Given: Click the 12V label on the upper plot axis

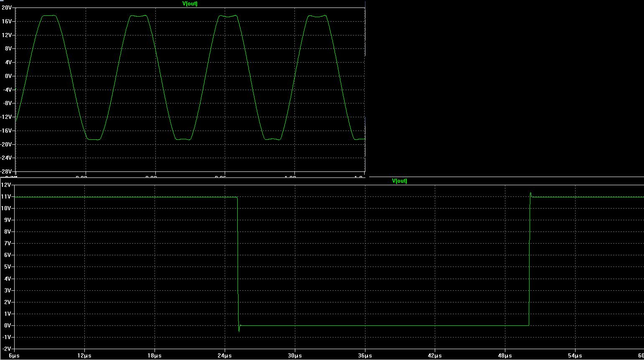Looking at the screenshot, I should pos(7,35).
